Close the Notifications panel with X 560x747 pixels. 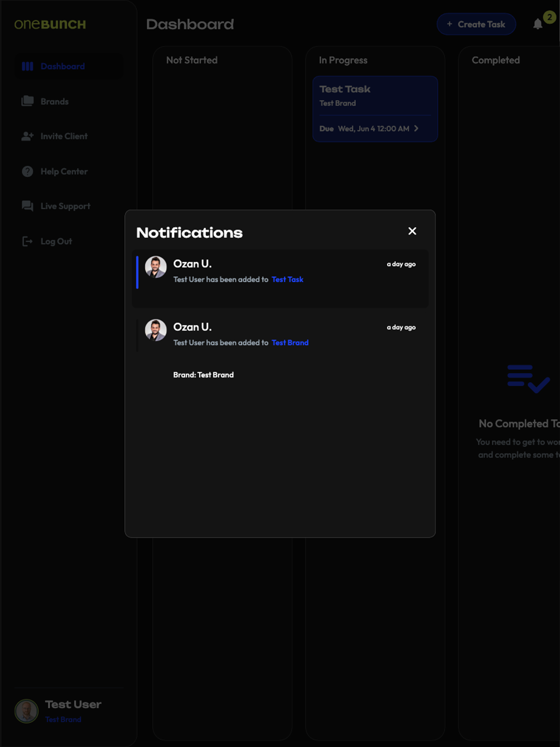pyautogui.click(x=412, y=231)
